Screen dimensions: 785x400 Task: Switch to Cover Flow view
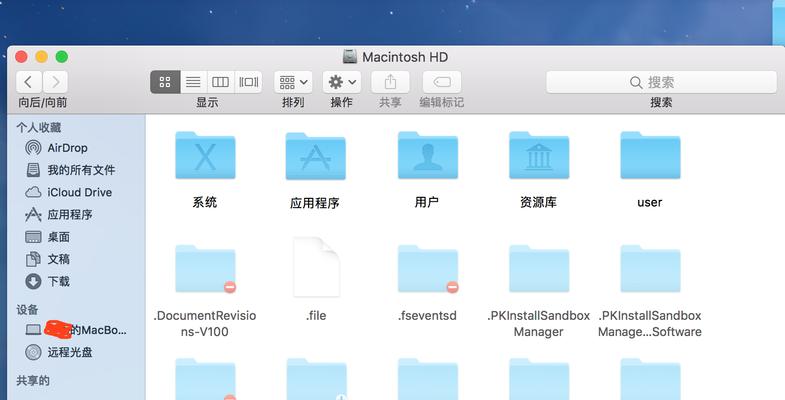(248, 82)
